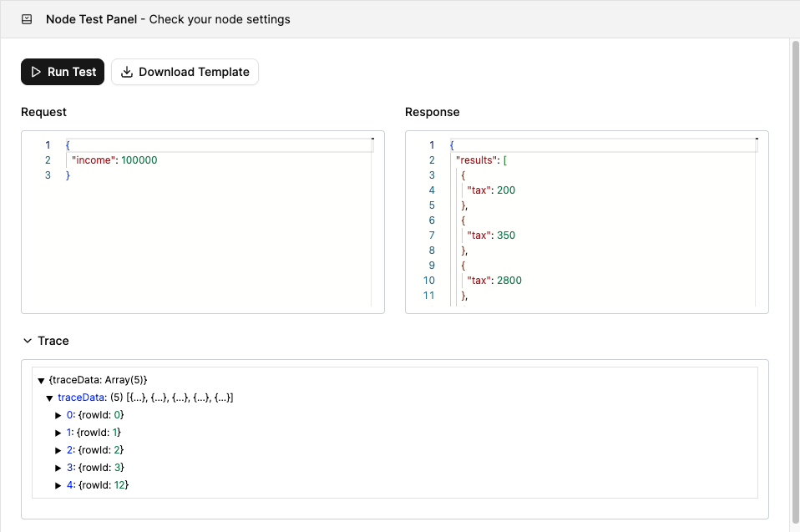
Task: Expand trace item 3 with rowId 3
Action: coord(58,468)
